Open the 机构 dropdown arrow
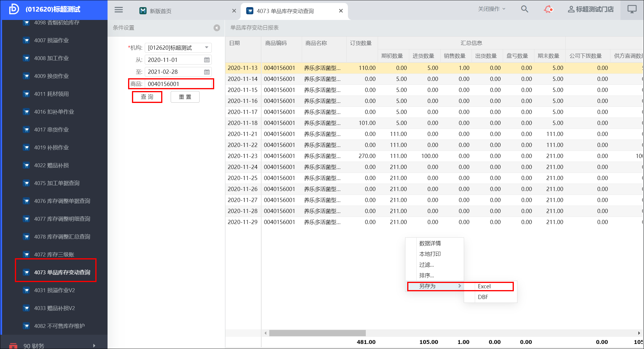This screenshot has height=349, width=644. (206, 48)
